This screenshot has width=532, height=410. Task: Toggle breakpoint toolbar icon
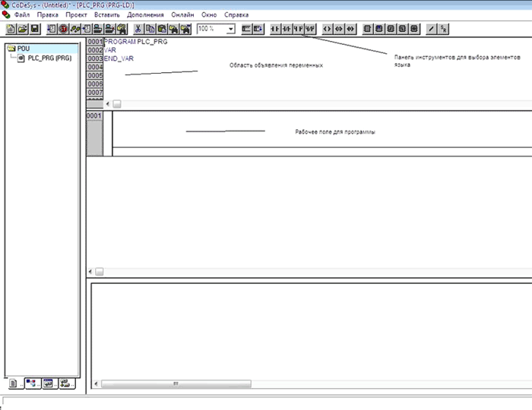(x=86, y=29)
